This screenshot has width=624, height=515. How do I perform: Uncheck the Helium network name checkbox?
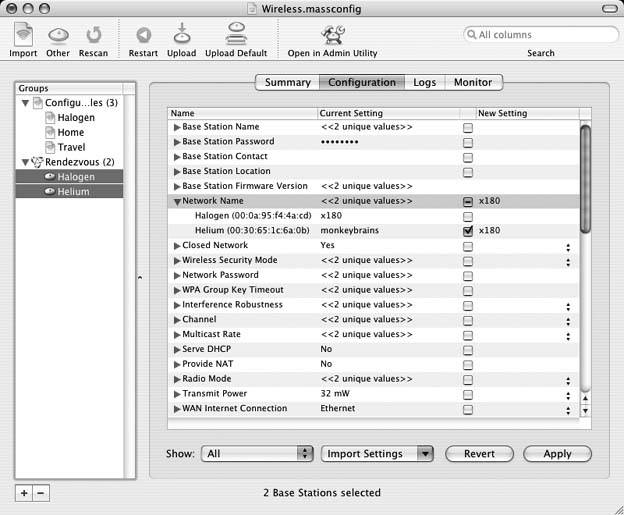(468, 231)
